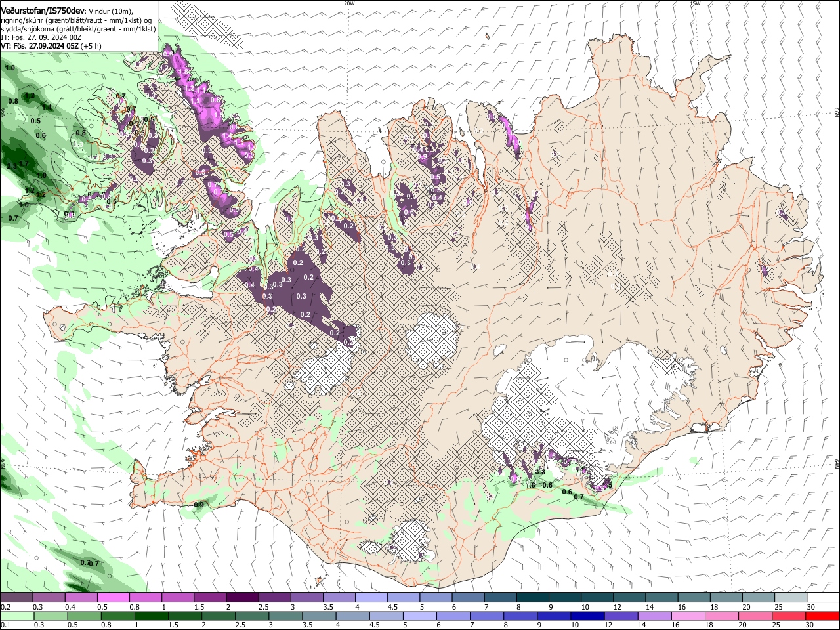Click the 12 label in the rain legend
Image resolution: width=840 pixels, height=630 pixels.
pyautogui.click(x=608, y=625)
